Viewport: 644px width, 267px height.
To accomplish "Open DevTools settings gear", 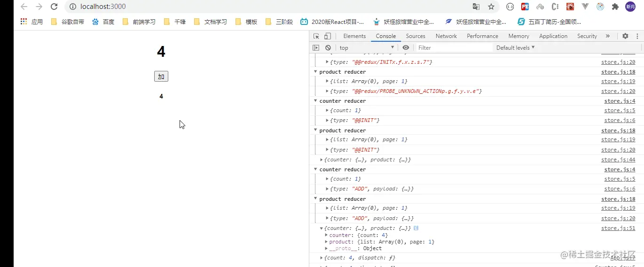I will pos(625,36).
